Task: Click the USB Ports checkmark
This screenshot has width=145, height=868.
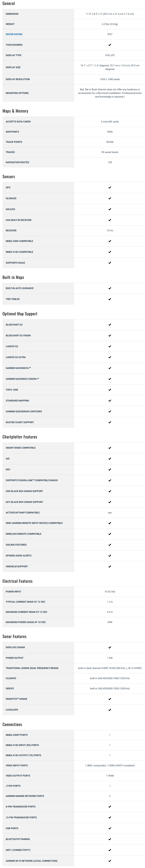Action: [x=110, y=828]
